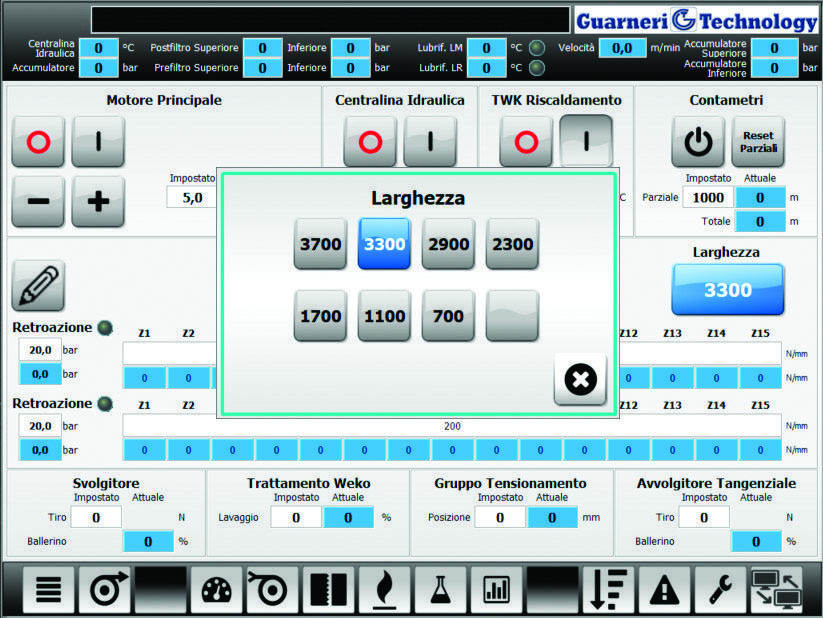Close the Larghezza popup dialog

(580, 380)
